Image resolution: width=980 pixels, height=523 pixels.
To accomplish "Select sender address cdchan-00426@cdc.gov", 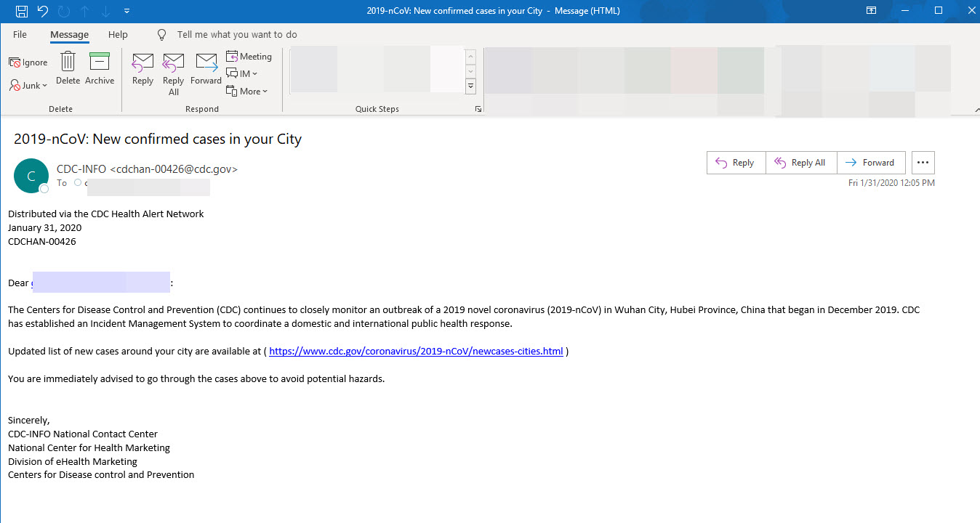I will 173,169.
